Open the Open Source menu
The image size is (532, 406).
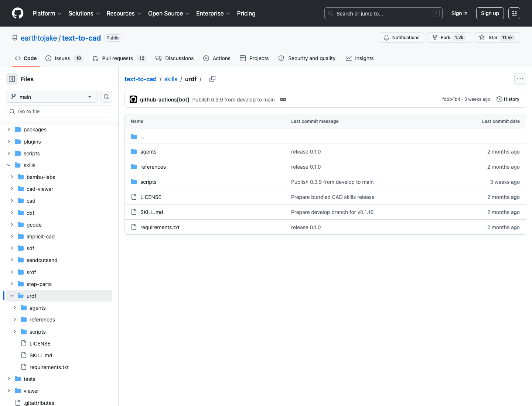tap(169, 13)
